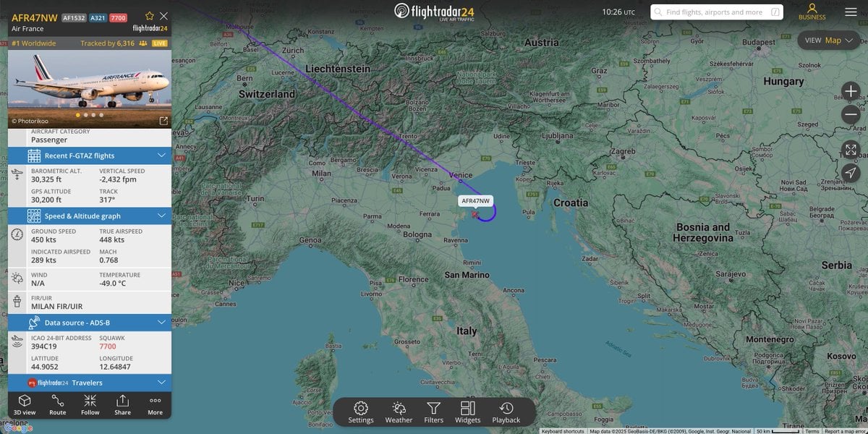The width and height of the screenshot is (868, 434).
Task: Start Playback mode
Action: [506, 412]
